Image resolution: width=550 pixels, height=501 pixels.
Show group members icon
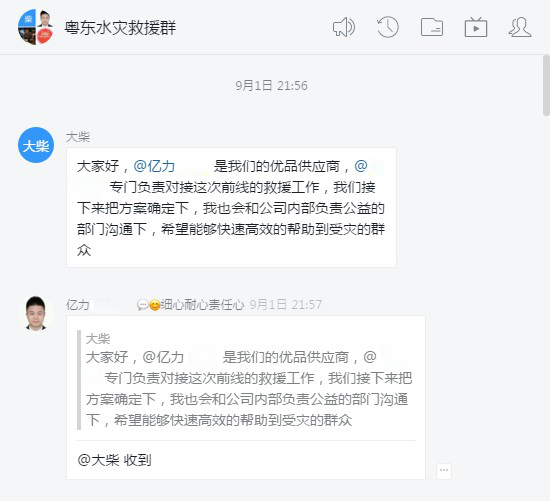[x=520, y=27]
